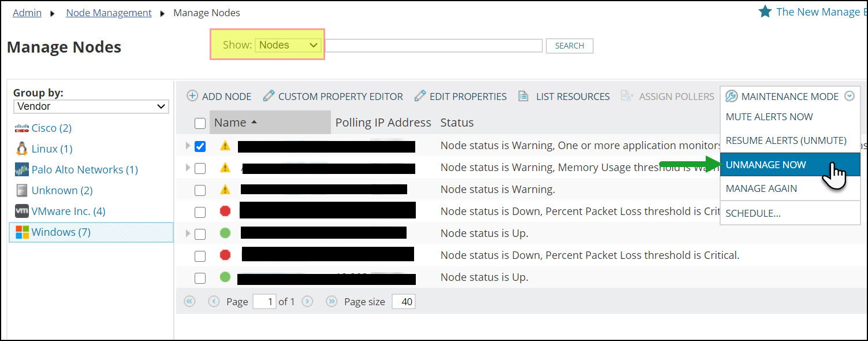The image size is (868, 341).
Task: Toggle the select-all checkbox in the header
Action: point(200,123)
